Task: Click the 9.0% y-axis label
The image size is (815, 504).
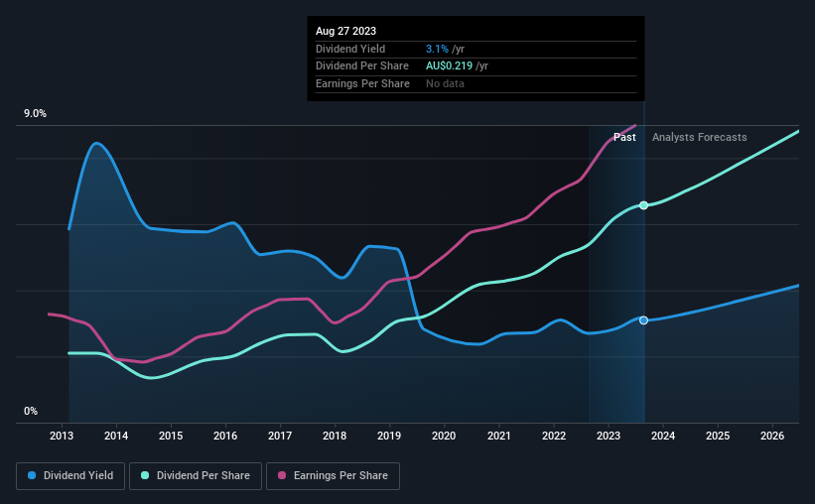Action: click(35, 113)
